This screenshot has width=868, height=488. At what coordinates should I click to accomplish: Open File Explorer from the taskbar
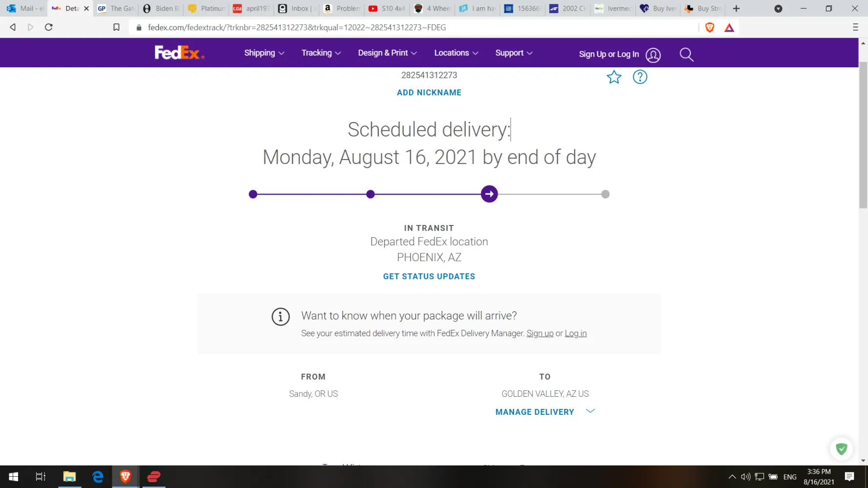(x=69, y=477)
